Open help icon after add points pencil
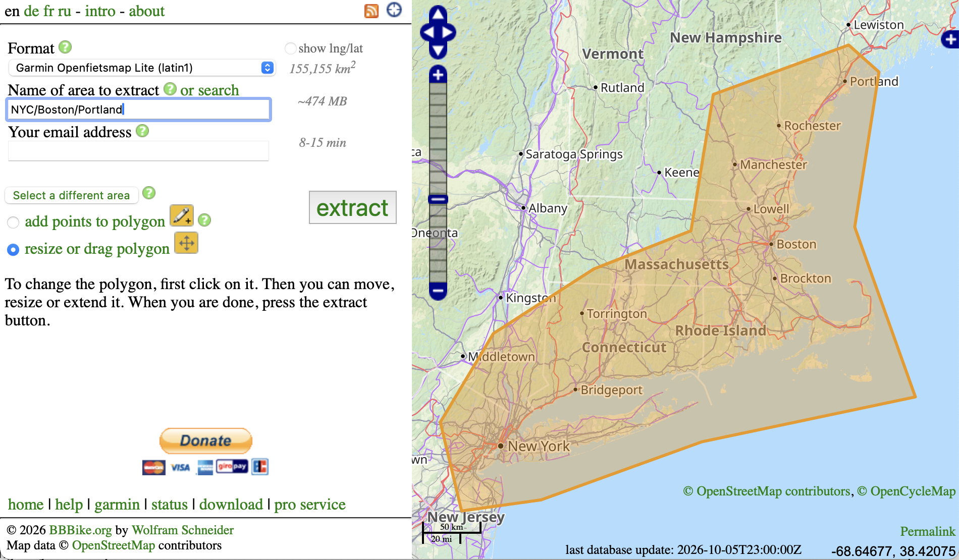The width and height of the screenshot is (959, 560). (x=204, y=220)
